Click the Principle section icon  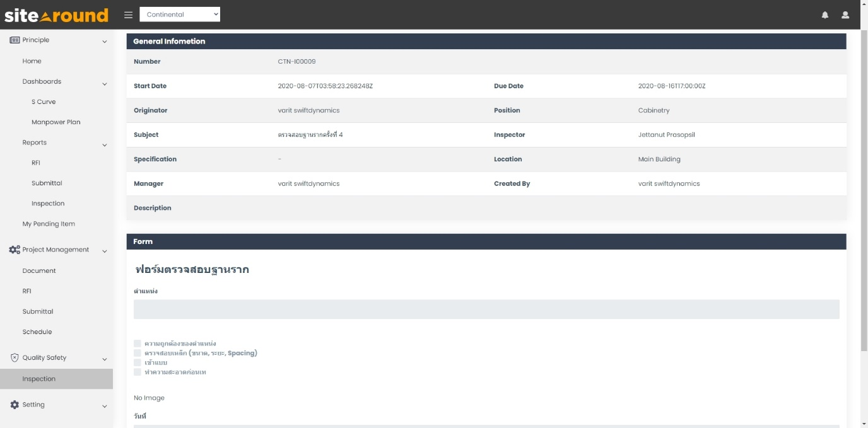coord(14,40)
